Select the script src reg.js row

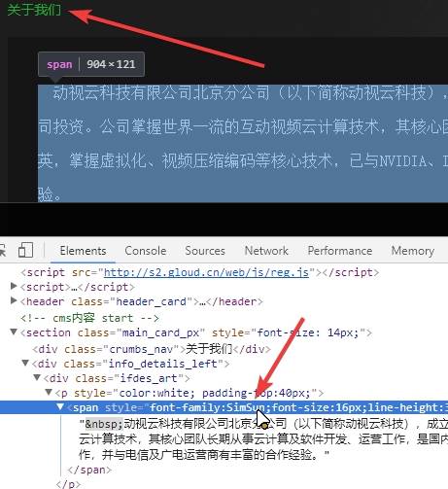click(x=199, y=272)
